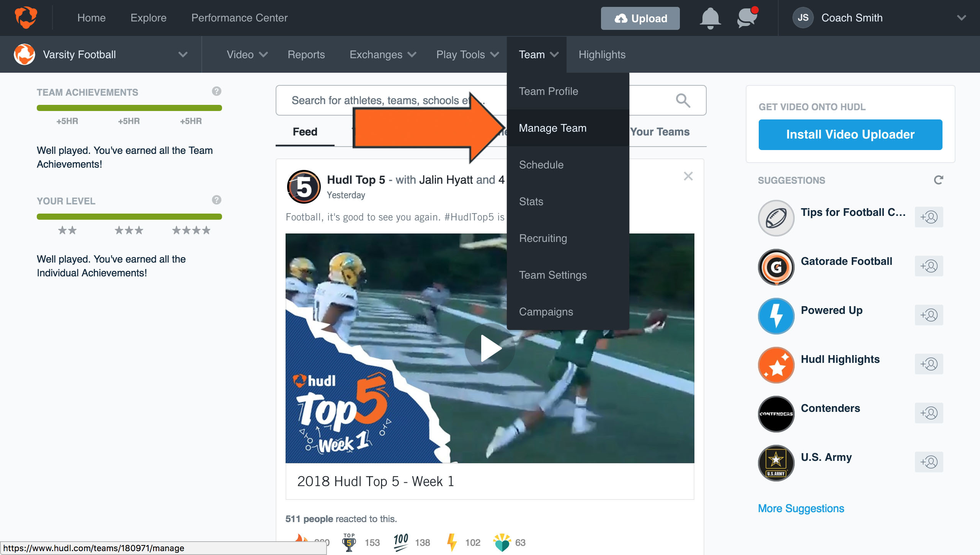The width and height of the screenshot is (980, 555).
Task: Open the Highlights section
Action: 602,54
